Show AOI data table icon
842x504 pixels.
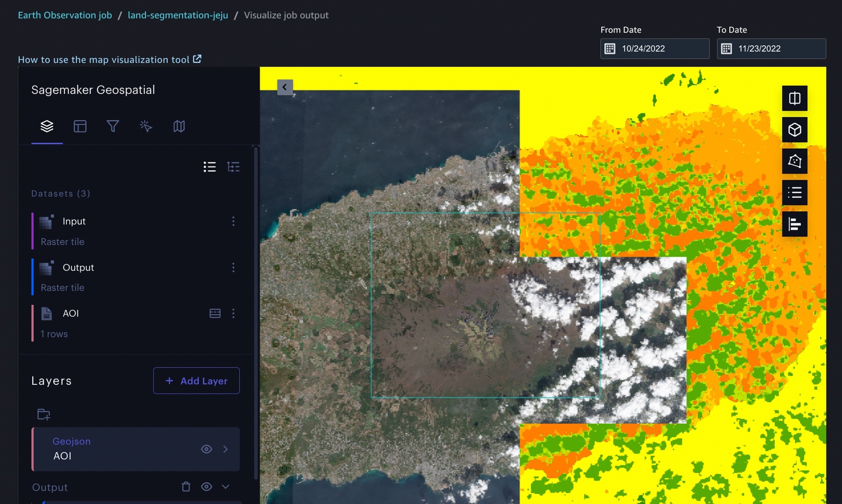[215, 313]
